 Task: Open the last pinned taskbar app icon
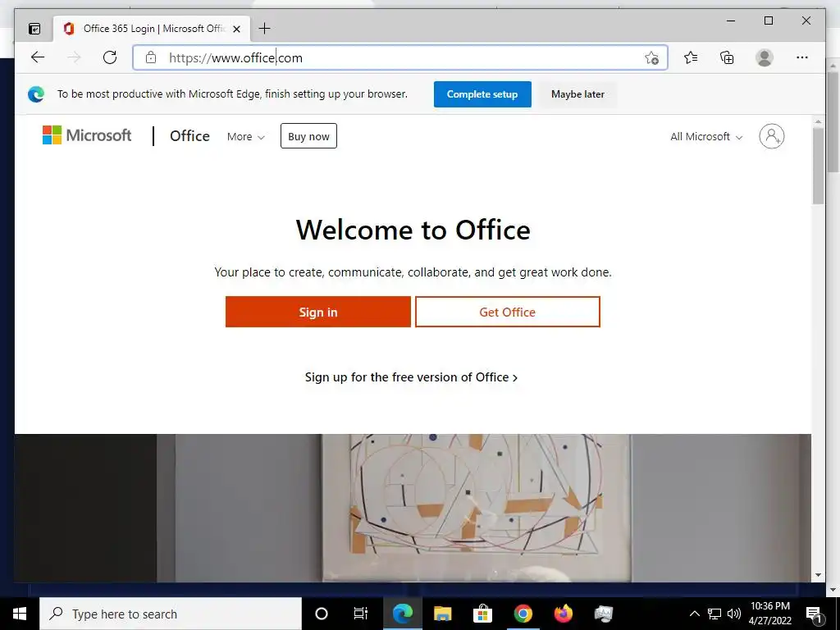(x=603, y=614)
